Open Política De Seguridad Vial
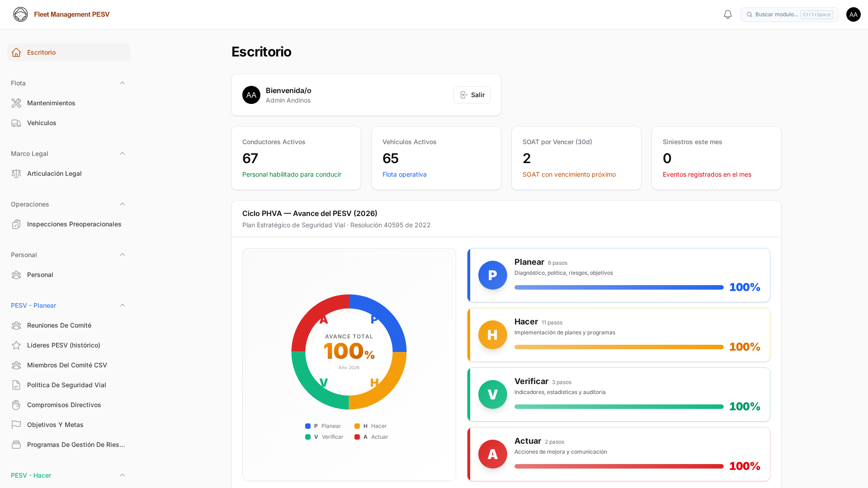Viewport: 868px width, 488px height. click(69, 385)
